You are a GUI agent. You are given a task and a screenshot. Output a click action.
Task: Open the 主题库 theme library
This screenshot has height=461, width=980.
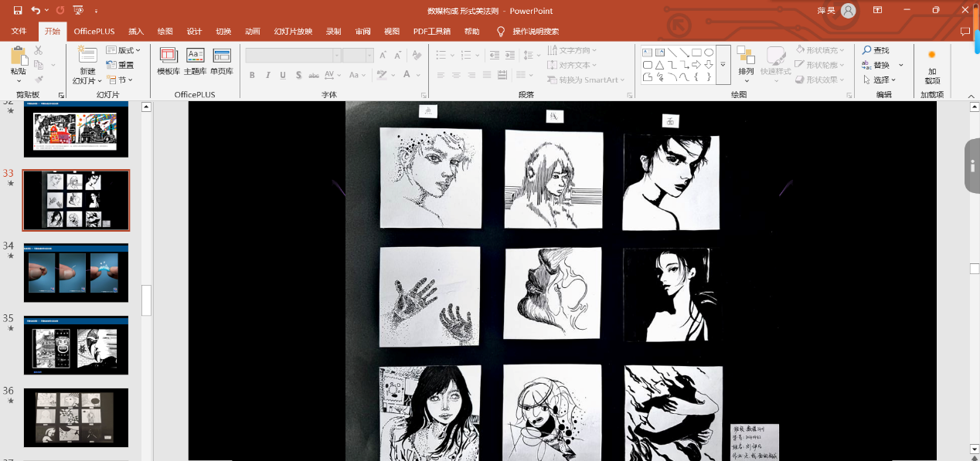click(x=195, y=61)
